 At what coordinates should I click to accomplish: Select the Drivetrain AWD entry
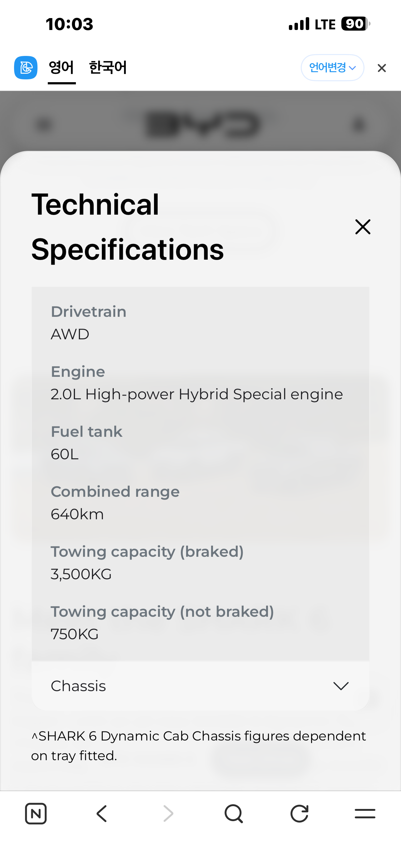pyautogui.click(x=200, y=323)
